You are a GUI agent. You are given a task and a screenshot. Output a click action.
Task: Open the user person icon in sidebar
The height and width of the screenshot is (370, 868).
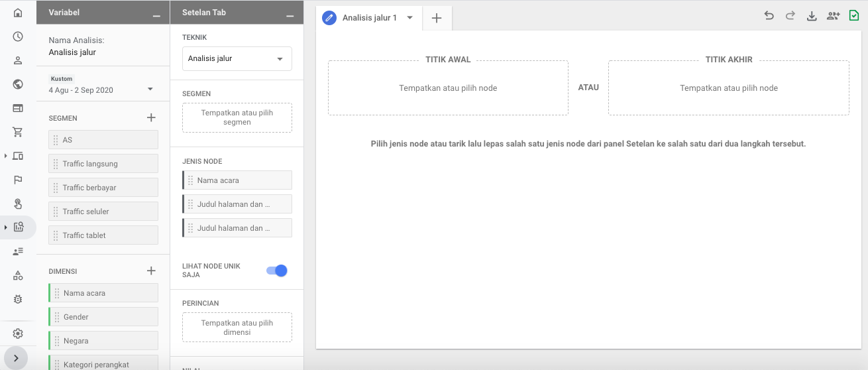click(x=18, y=60)
